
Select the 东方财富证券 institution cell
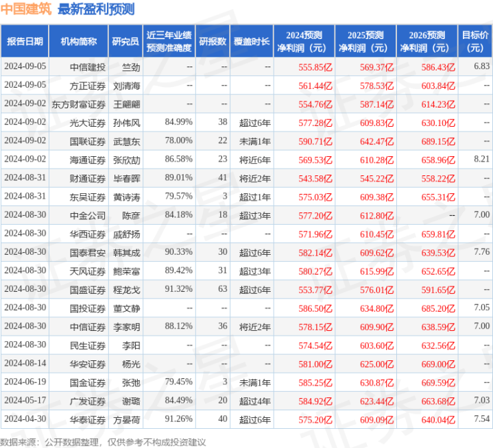pyautogui.click(x=79, y=104)
